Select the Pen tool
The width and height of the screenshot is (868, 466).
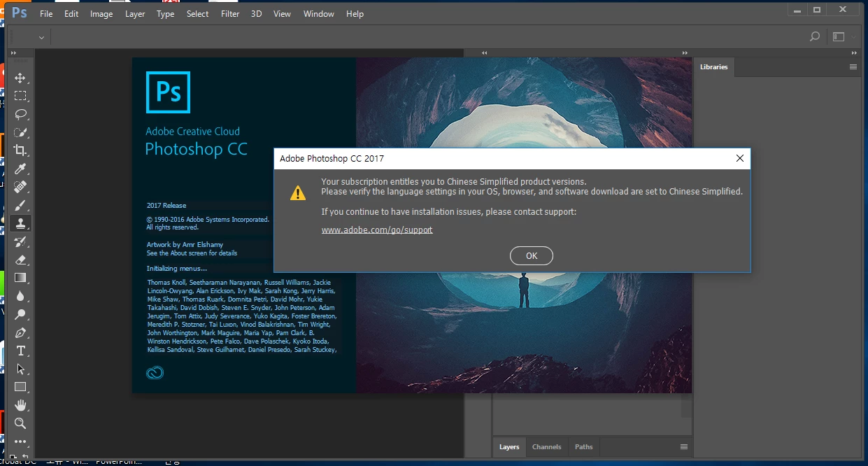tap(20, 332)
